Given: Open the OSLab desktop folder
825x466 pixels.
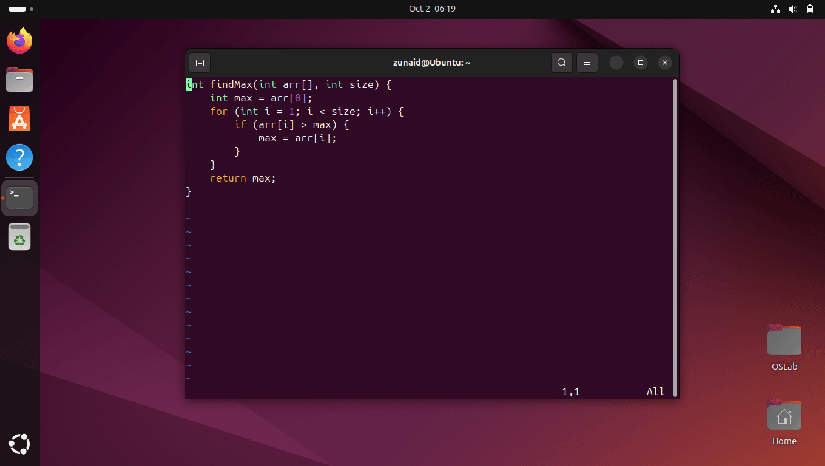Looking at the screenshot, I should (x=784, y=347).
